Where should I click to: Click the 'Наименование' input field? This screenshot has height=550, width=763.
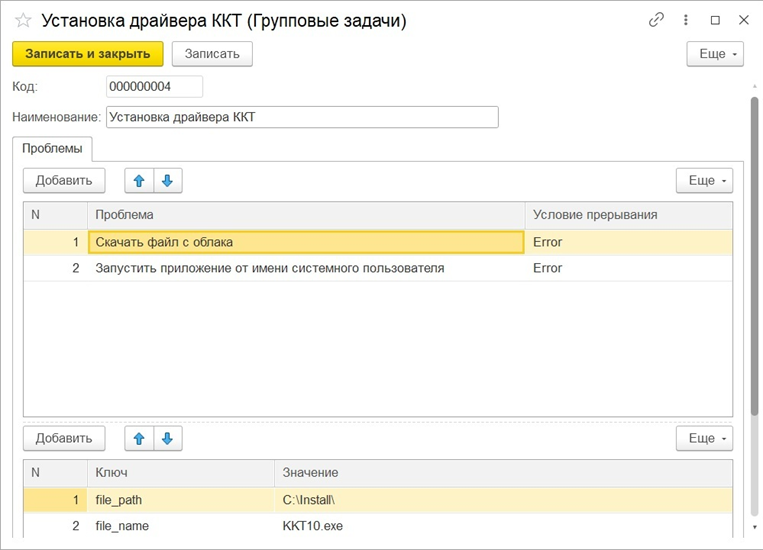[301, 117]
